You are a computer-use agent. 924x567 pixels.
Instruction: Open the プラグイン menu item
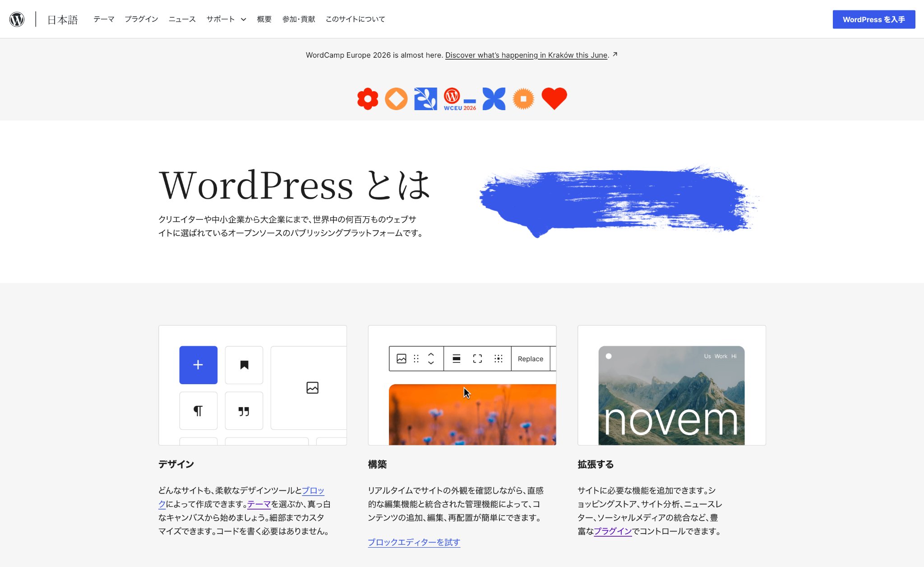tap(141, 19)
